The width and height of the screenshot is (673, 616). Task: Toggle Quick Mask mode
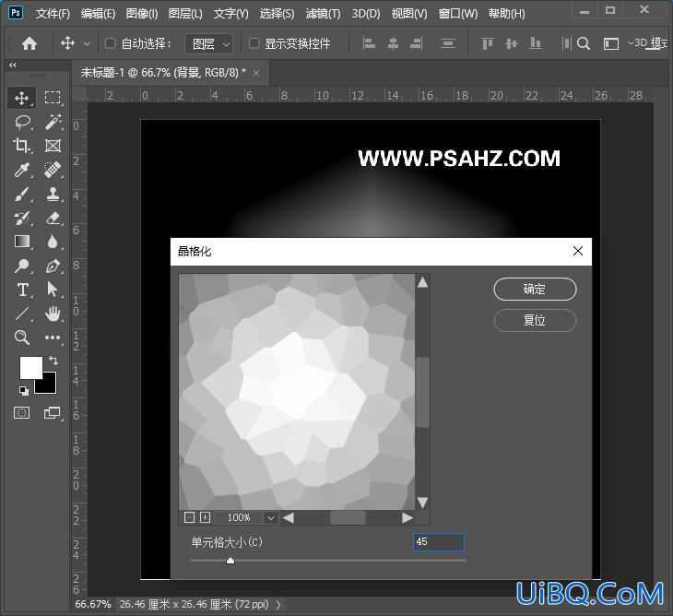point(21,413)
